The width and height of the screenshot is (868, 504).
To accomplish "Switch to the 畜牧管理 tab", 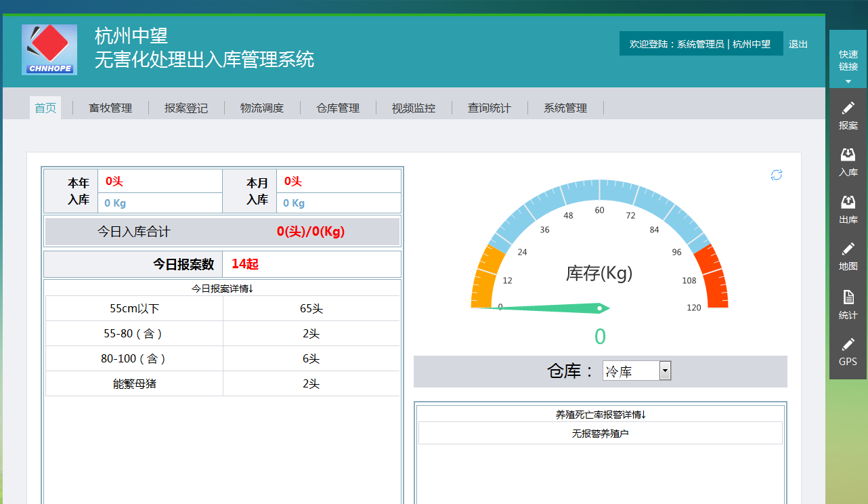I will (x=110, y=108).
